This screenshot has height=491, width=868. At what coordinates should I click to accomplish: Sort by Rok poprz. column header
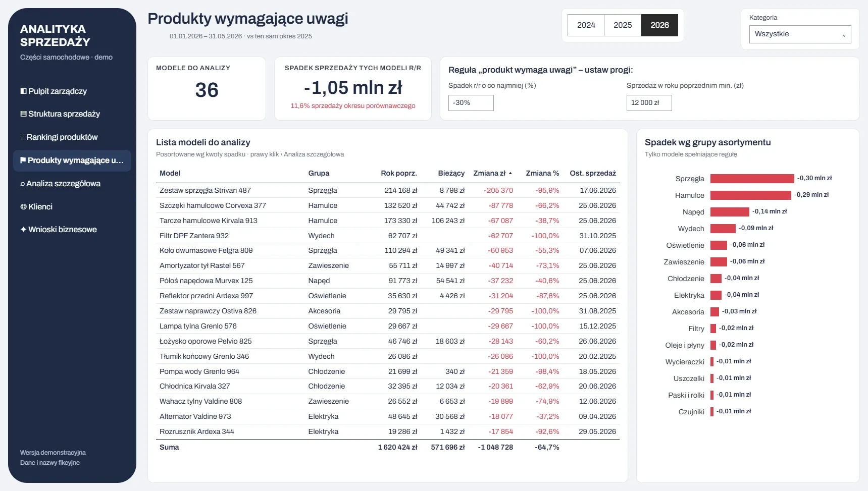[399, 173]
